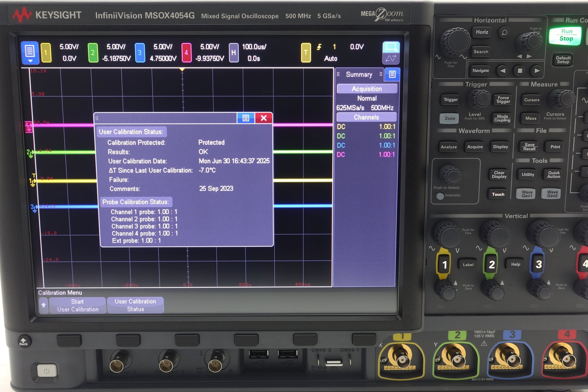Tap the back arrow softkey in Calibration Menu

[x=44, y=305]
